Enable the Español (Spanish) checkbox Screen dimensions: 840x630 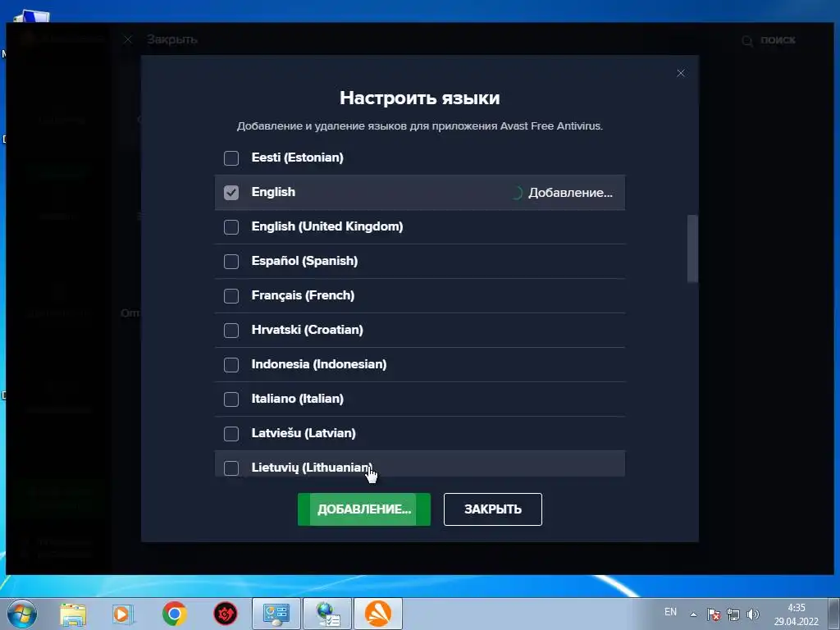point(231,262)
